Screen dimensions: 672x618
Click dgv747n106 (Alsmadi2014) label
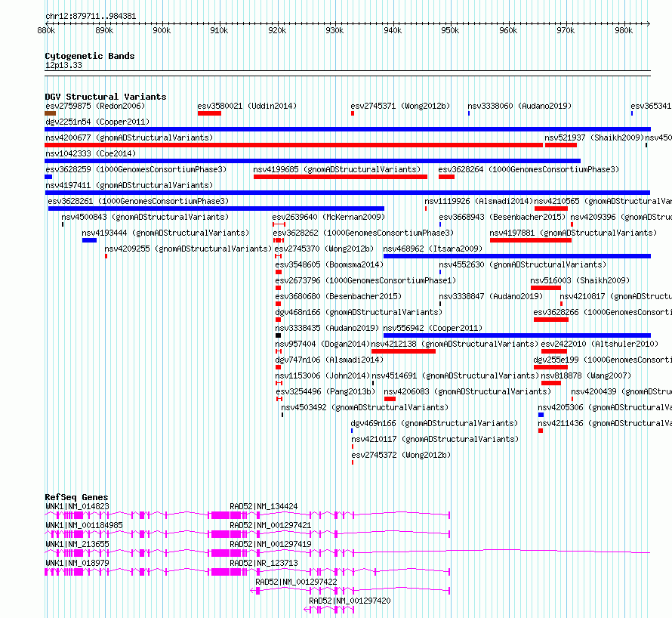[329, 360]
